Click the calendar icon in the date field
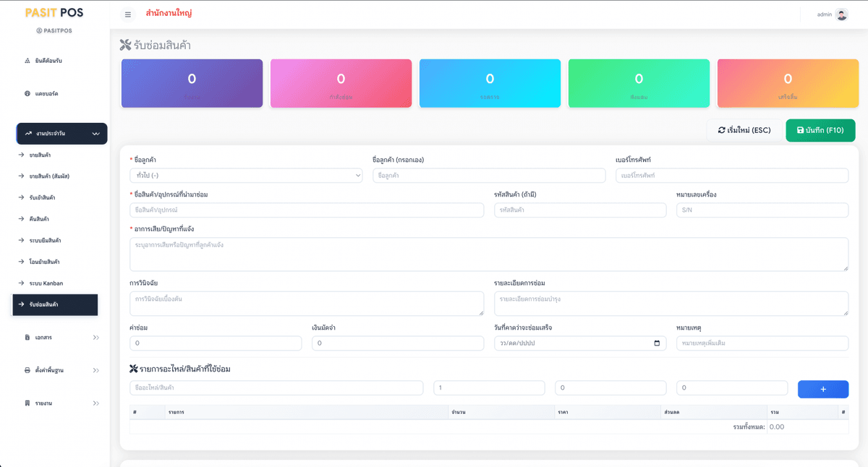The image size is (868, 467). click(x=657, y=343)
